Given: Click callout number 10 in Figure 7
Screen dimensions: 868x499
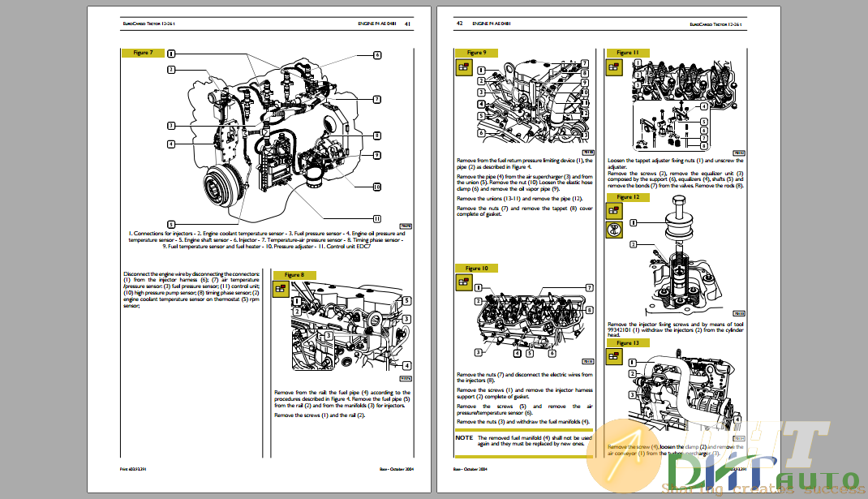Looking at the screenshot, I should pyautogui.click(x=377, y=187).
